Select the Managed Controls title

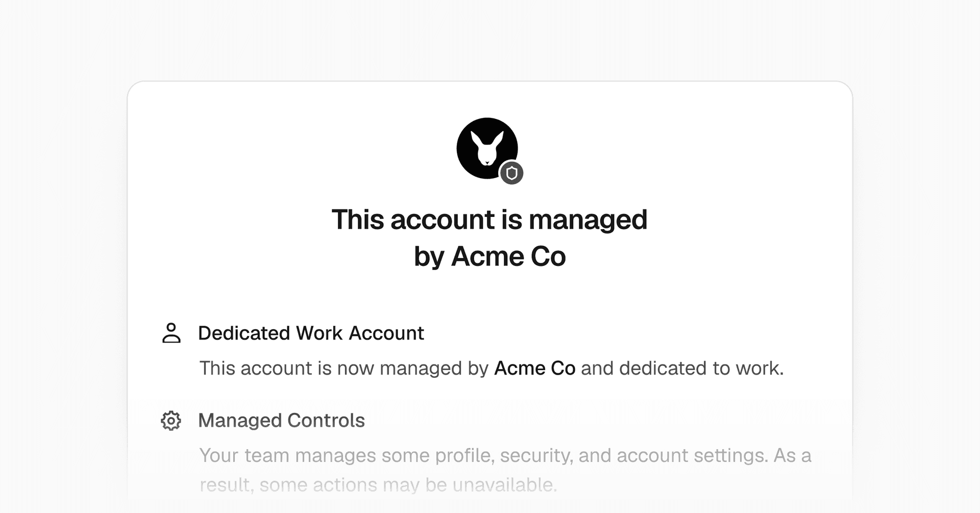(x=281, y=421)
